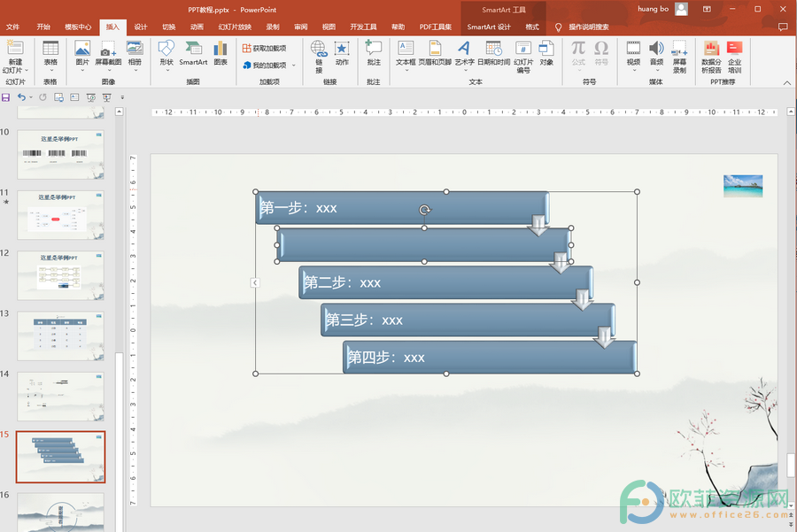Open the undo history dropdown arrow
This screenshot has height=532, width=797.
pyautogui.click(x=31, y=97)
